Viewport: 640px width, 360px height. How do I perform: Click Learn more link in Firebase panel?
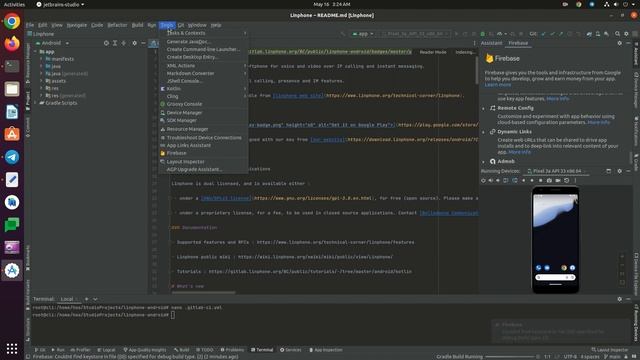(x=498, y=84)
